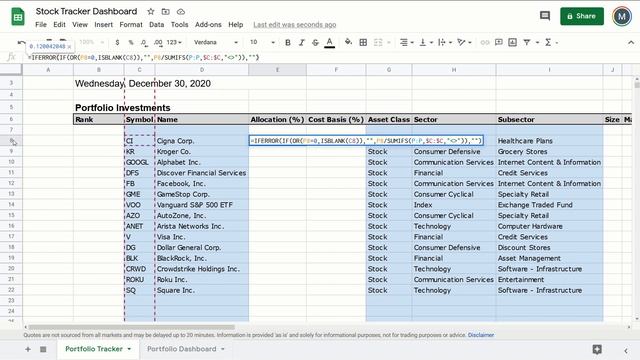Open horizontal align dropdown
This screenshot has width=640, height=360.
(x=407, y=42)
